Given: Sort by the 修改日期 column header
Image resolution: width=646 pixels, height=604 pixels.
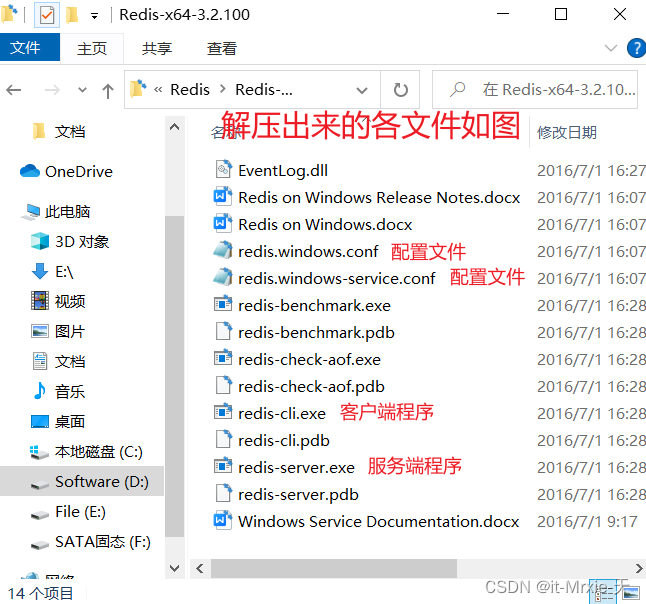Looking at the screenshot, I should click(566, 133).
